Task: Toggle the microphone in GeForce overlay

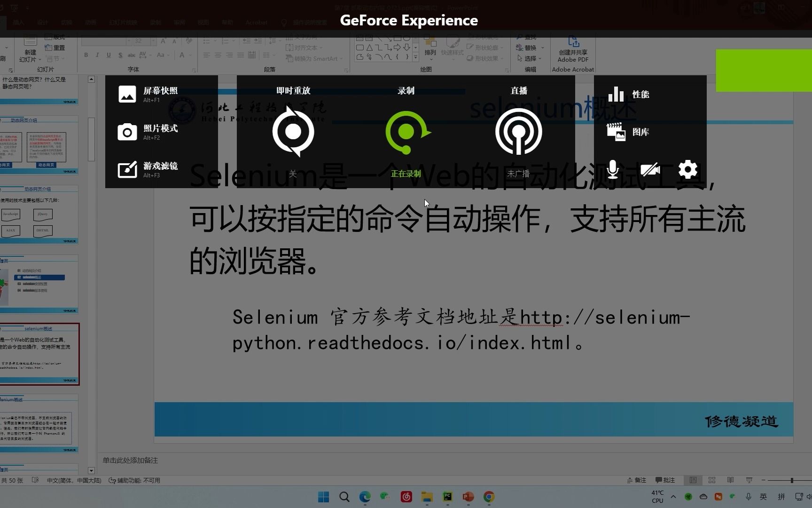Action: point(612,170)
